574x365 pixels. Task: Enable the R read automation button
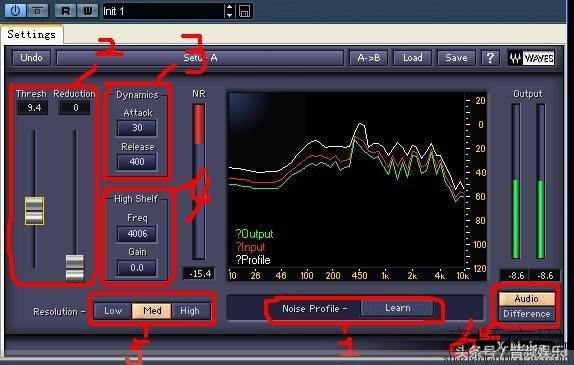coord(66,11)
